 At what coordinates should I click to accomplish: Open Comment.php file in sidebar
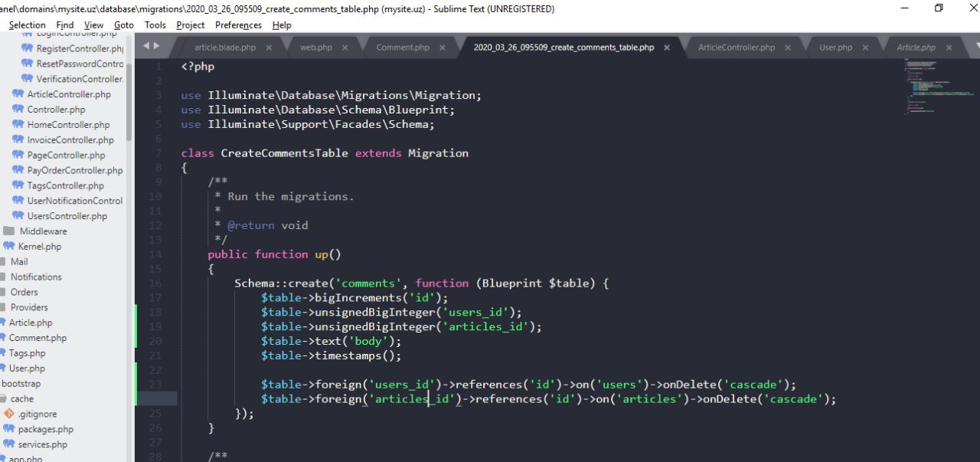[38, 338]
